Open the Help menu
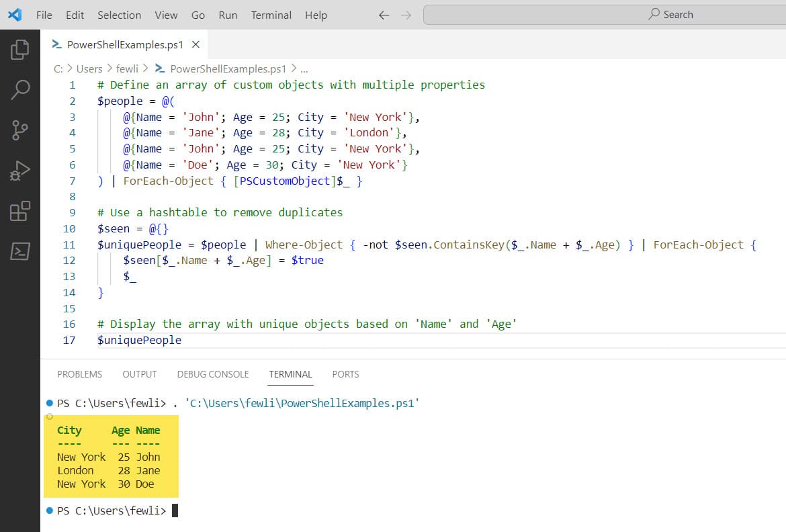 316,15
